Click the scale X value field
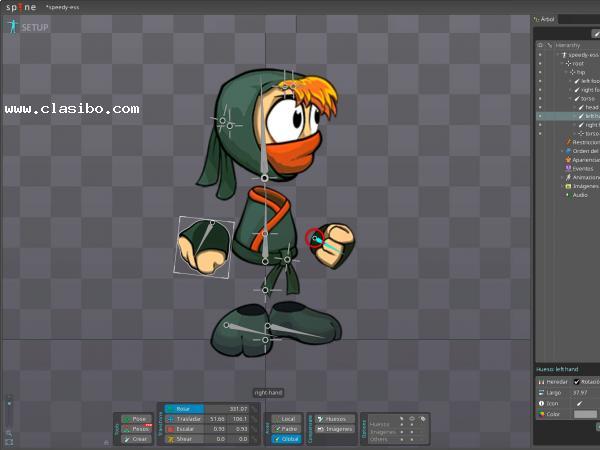Viewport: 600px width, 450px height. click(x=215, y=429)
